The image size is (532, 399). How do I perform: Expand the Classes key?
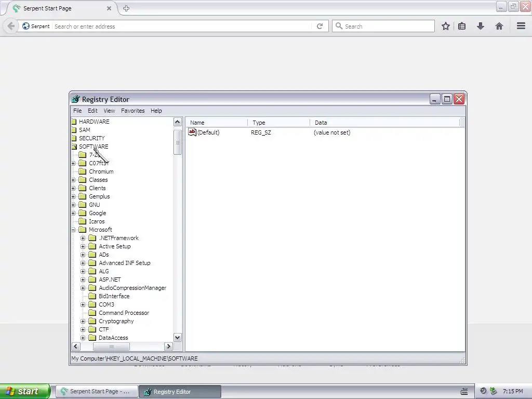73,180
